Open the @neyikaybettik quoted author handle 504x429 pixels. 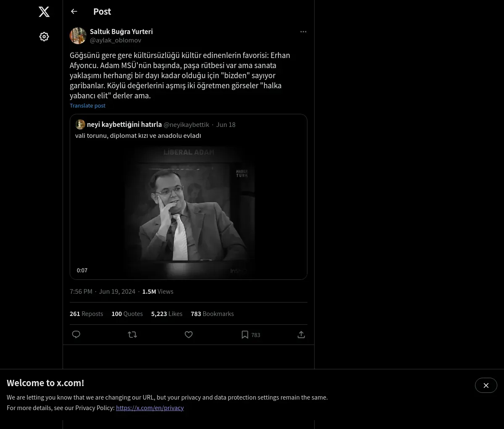click(x=186, y=125)
